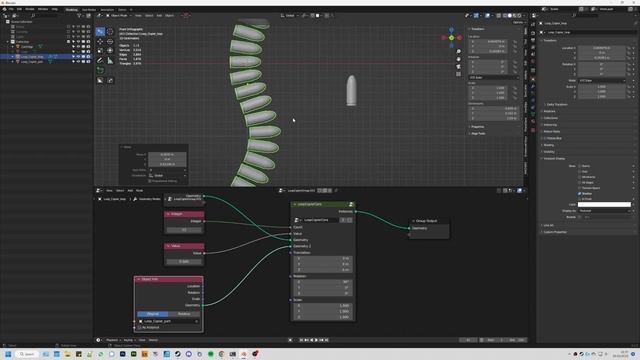Screen dimensions: 640x360
Task: Open the Blender logo menu
Action: (4, 9)
